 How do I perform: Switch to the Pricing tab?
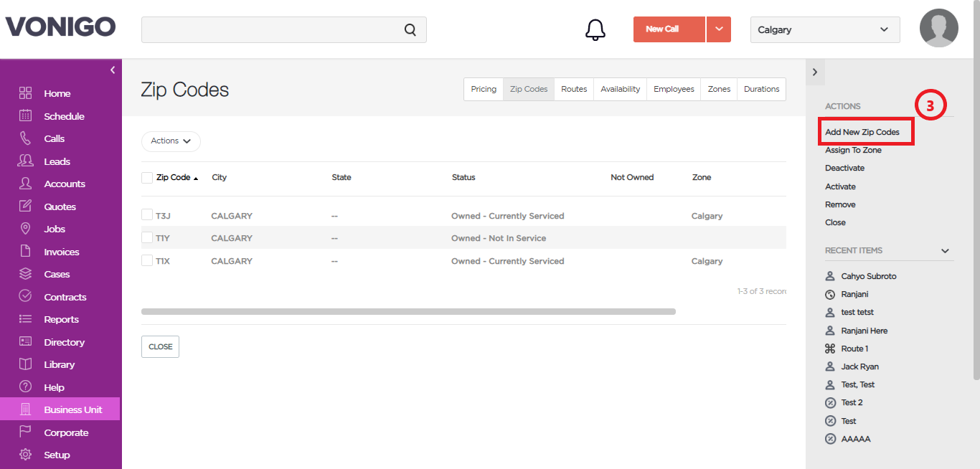click(x=484, y=89)
